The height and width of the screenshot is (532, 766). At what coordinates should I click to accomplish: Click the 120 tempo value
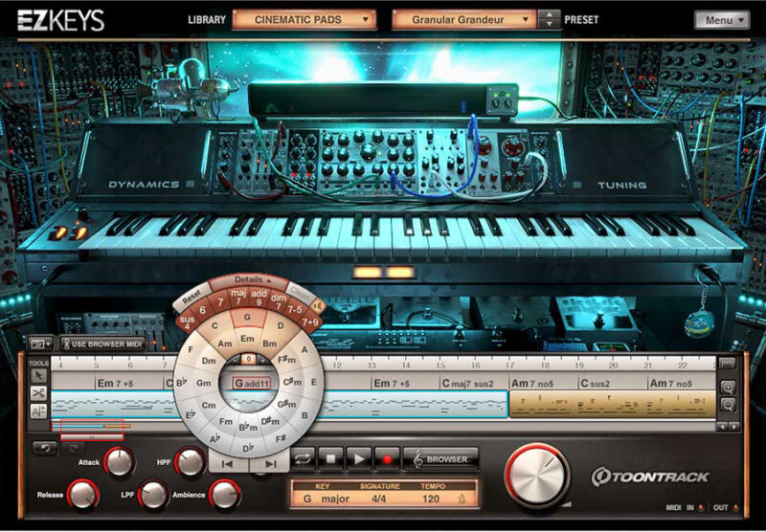(430, 499)
